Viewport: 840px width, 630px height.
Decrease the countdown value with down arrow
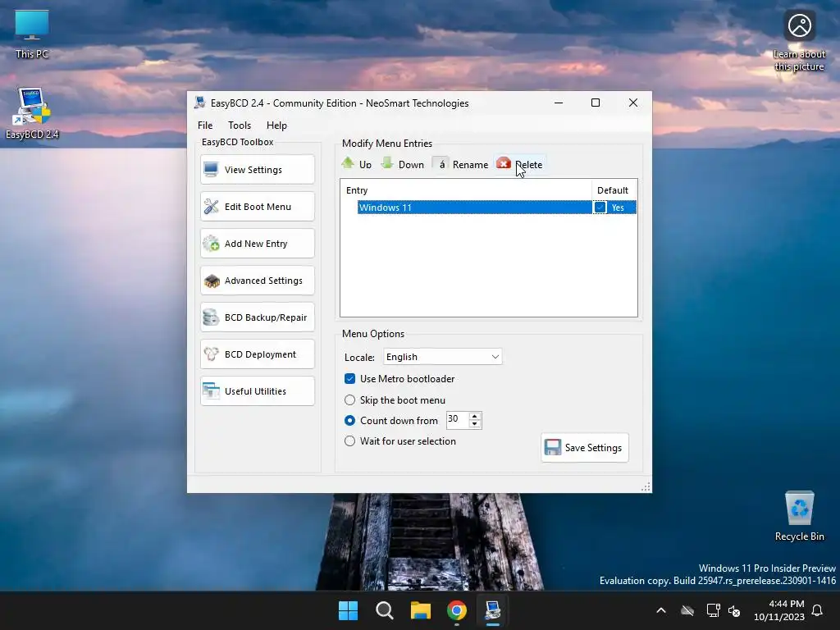475,424
